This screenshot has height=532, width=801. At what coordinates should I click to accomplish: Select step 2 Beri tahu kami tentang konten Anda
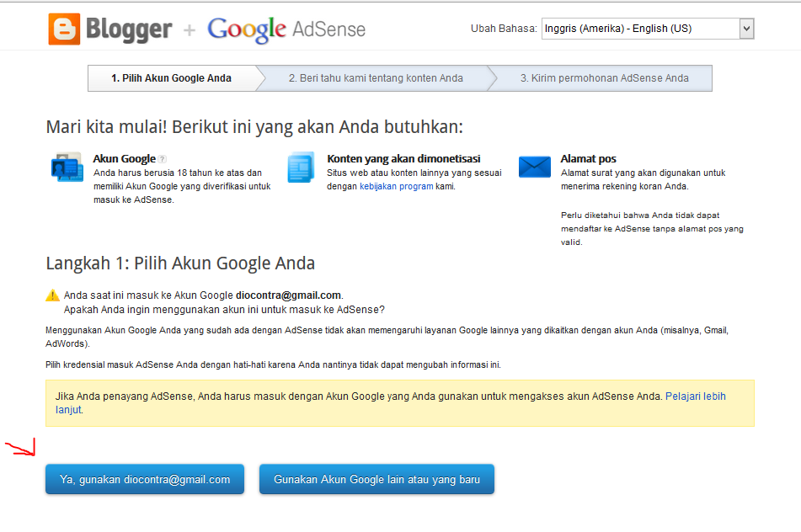point(376,78)
